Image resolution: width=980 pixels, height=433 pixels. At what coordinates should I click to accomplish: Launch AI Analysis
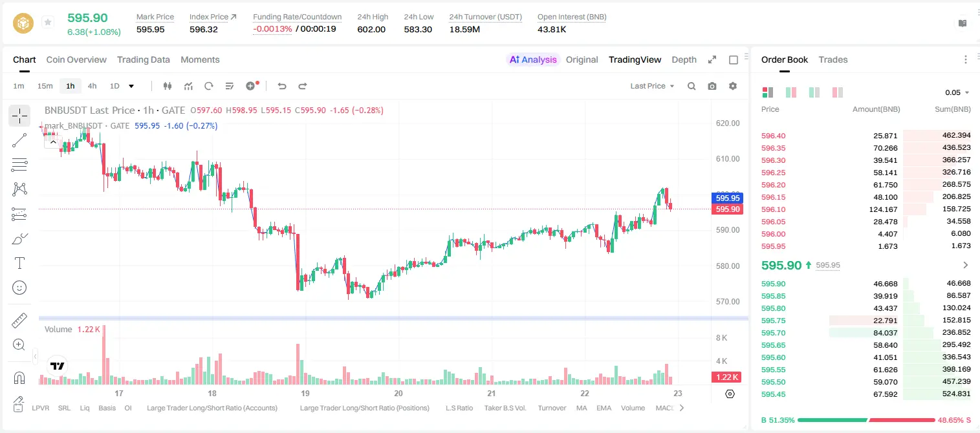532,59
